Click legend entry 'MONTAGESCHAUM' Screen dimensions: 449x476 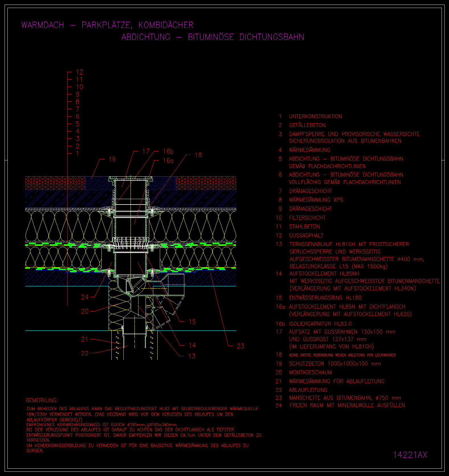coord(311,372)
